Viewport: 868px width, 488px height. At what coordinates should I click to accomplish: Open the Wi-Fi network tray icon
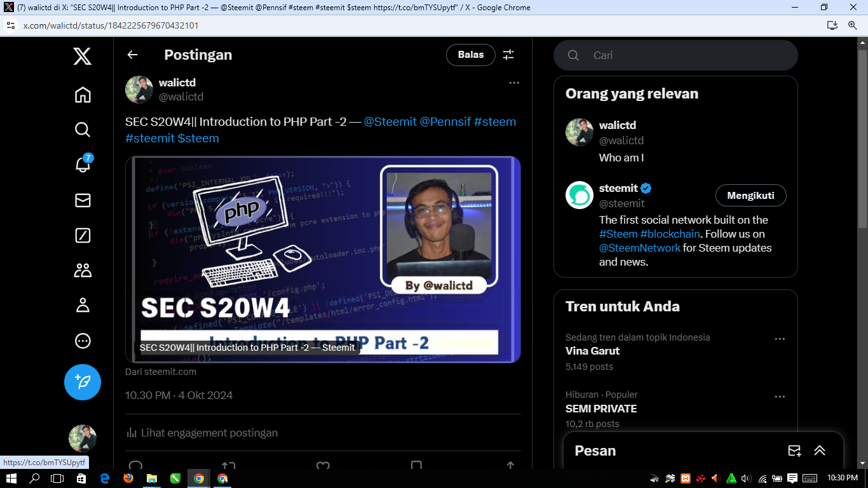(x=763, y=478)
